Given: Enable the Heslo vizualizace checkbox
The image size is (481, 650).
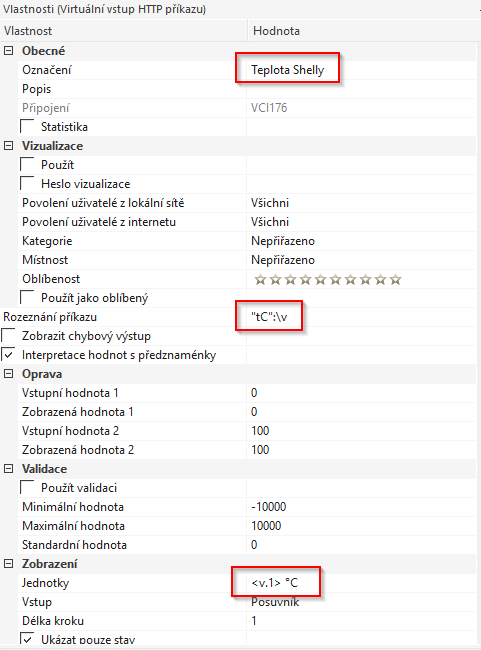Looking at the screenshot, I should [x=27, y=184].
